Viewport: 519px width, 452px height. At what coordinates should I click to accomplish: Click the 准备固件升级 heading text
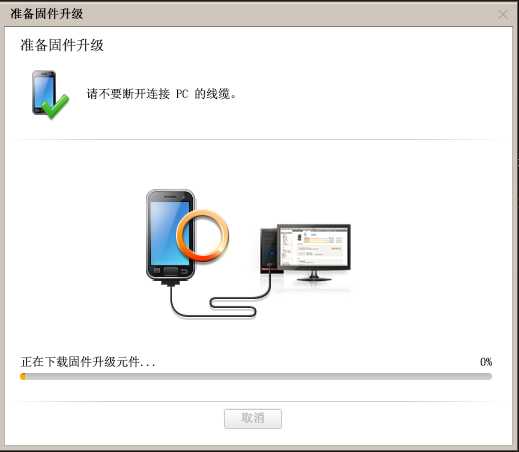(x=62, y=45)
